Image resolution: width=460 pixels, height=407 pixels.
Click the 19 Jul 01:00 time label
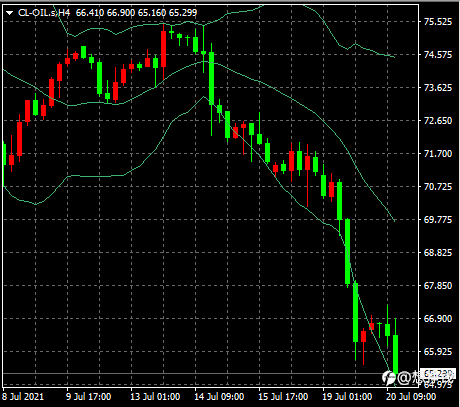tap(347, 397)
